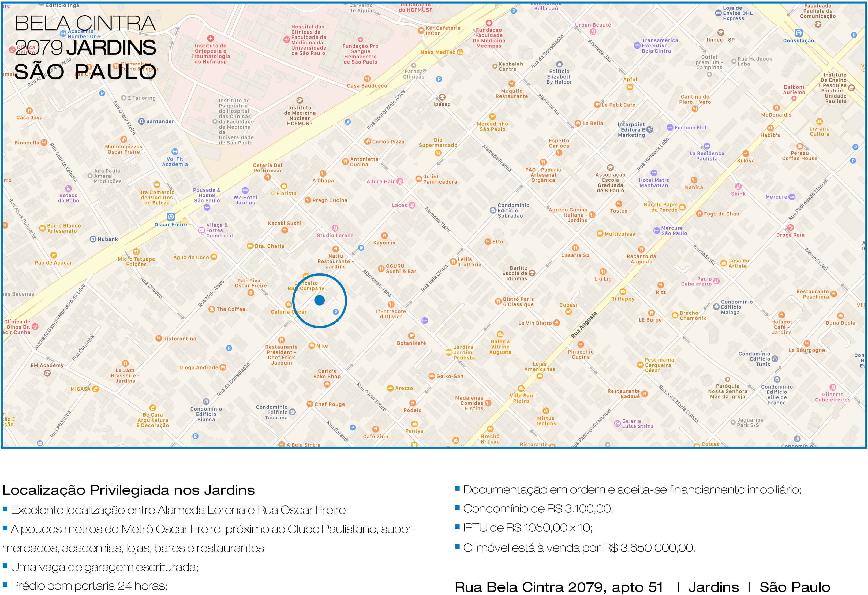The width and height of the screenshot is (868, 595).
Task: Click the Oscar Freire metro station icon
Action: point(171,217)
